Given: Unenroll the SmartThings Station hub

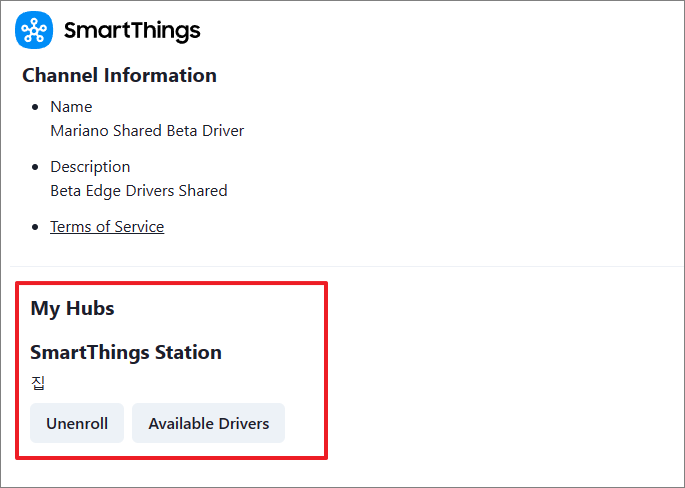Looking at the screenshot, I should [77, 423].
